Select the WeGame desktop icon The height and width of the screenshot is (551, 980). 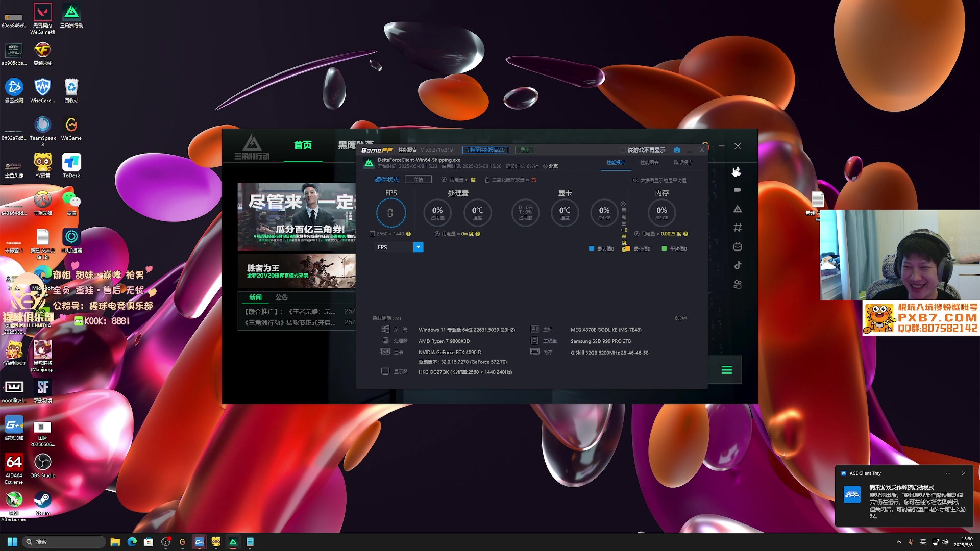[71, 128]
